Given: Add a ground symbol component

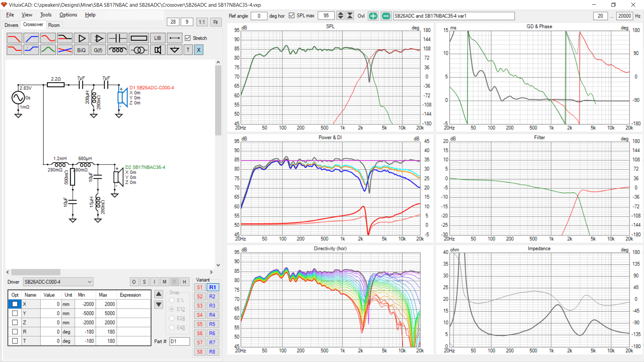Looking at the screenshot, I should 174,50.
